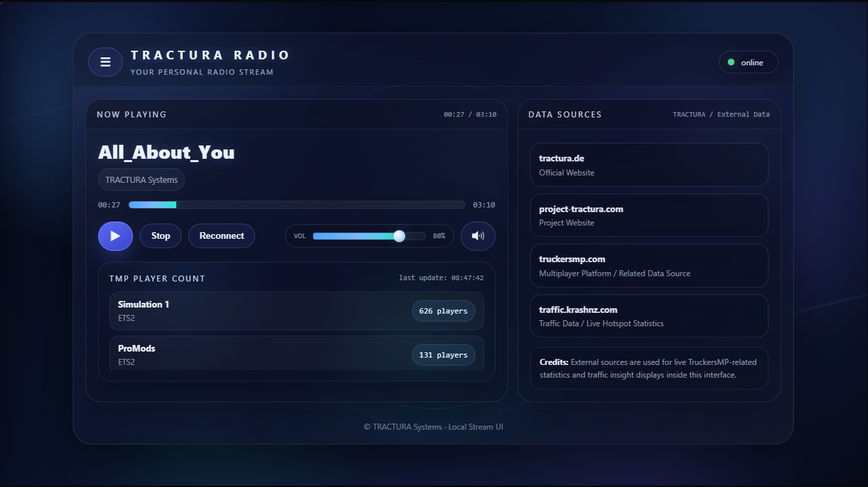
Task: Toggle the online status indicator
Action: click(x=748, y=62)
